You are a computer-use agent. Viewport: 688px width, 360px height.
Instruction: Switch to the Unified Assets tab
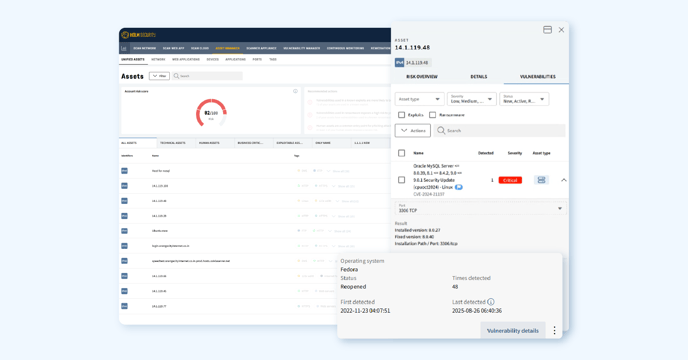point(133,59)
